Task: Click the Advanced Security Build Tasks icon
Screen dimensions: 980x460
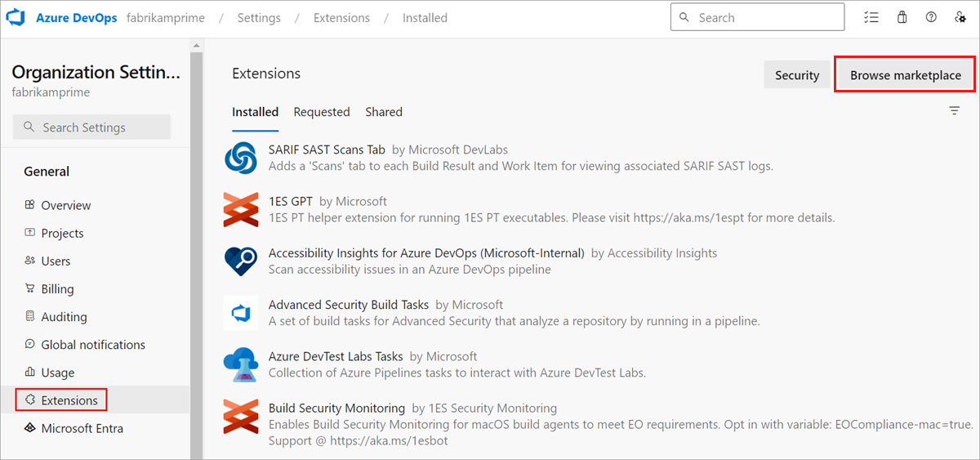Action: coord(241,313)
